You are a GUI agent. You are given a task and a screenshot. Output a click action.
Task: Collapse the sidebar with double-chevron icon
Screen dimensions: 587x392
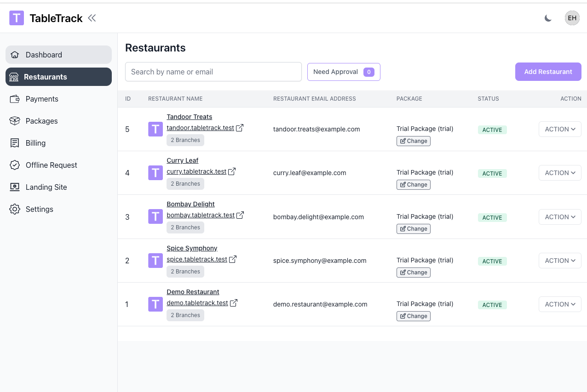92,18
